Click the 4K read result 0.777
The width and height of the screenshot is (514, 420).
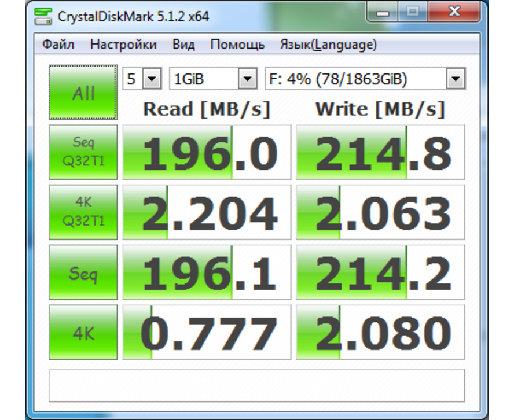click(x=207, y=333)
